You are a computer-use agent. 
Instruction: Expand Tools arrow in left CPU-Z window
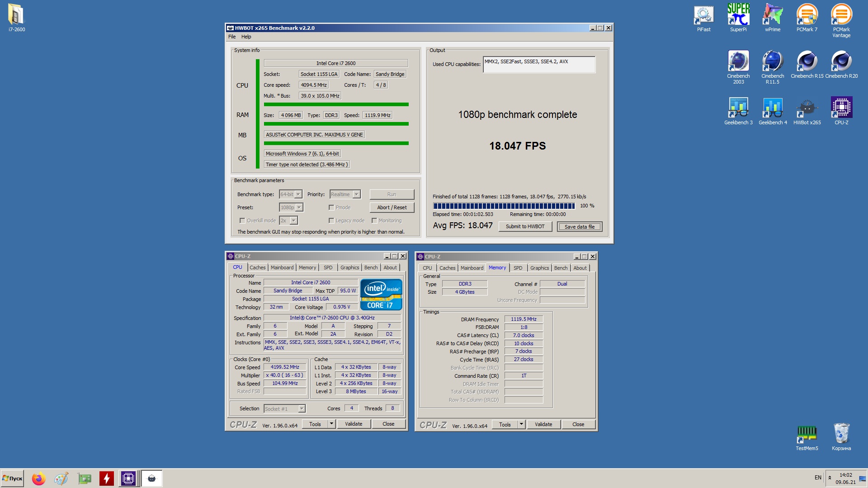331,424
